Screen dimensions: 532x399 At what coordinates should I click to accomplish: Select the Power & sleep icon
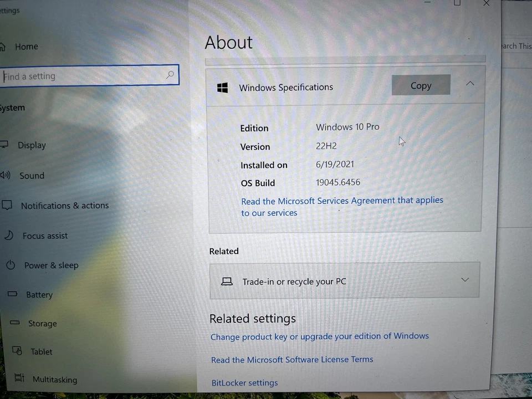click(x=11, y=265)
